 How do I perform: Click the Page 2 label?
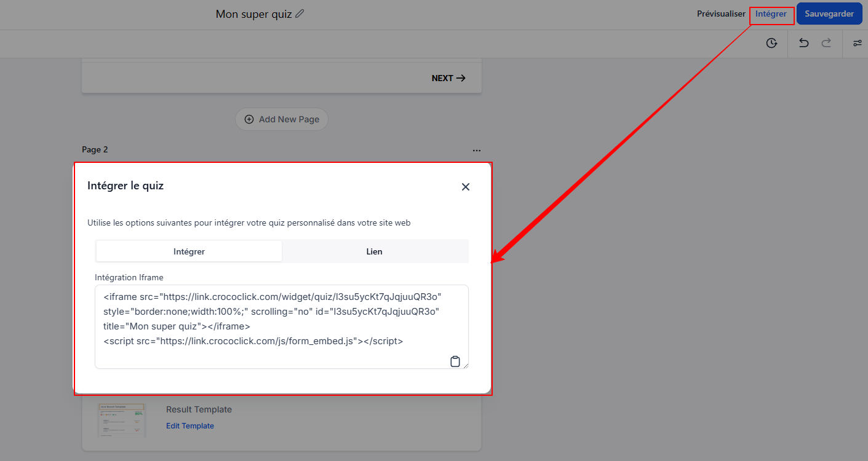coord(95,149)
